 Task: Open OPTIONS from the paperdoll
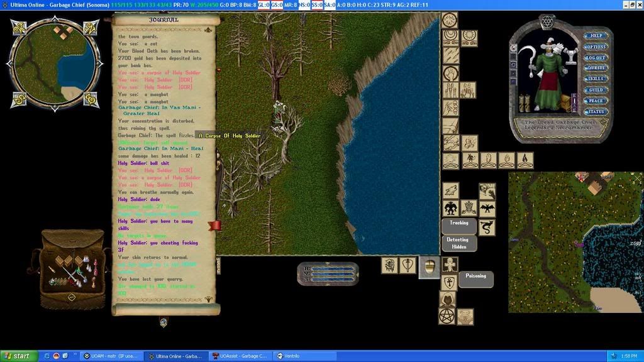[596, 47]
